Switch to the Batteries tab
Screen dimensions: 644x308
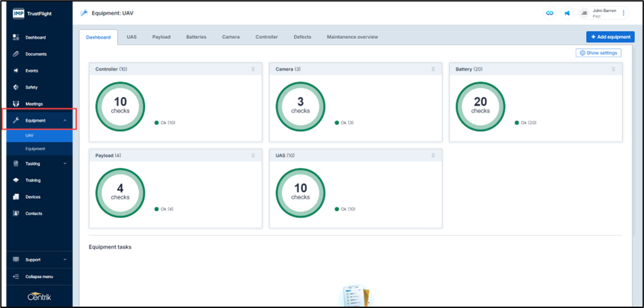pos(196,37)
